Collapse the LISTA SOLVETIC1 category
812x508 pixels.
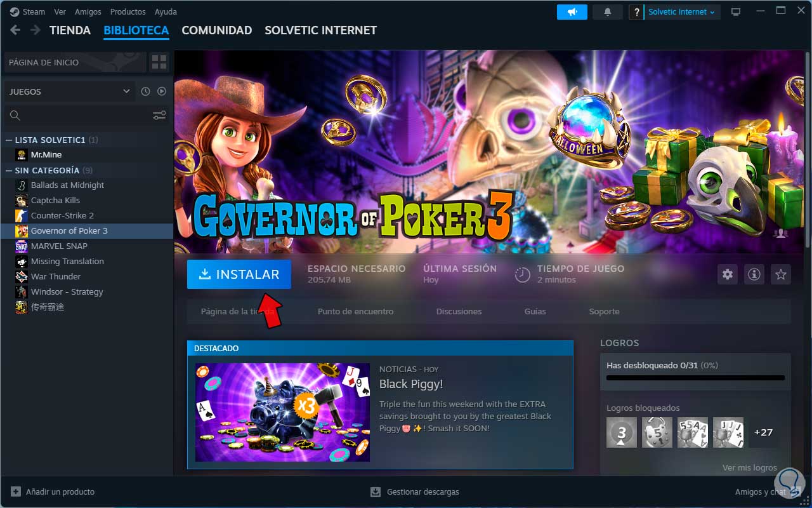[9, 140]
